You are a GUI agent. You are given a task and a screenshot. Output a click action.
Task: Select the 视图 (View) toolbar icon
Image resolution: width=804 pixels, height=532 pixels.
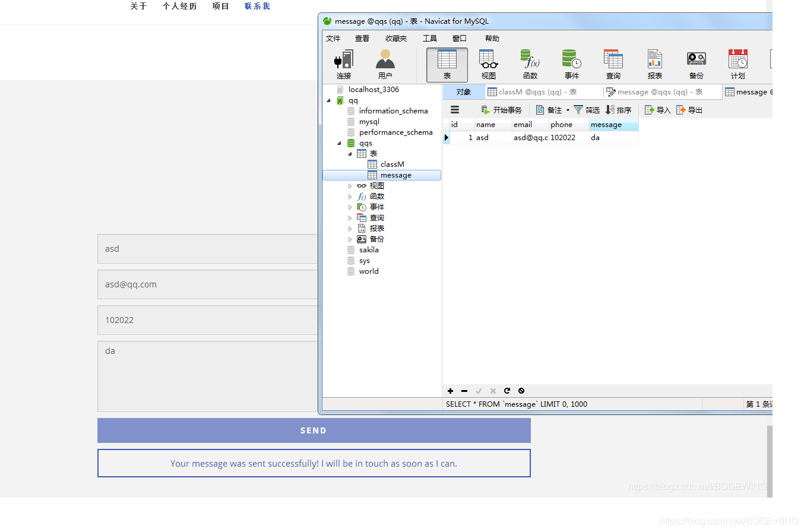click(489, 65)
